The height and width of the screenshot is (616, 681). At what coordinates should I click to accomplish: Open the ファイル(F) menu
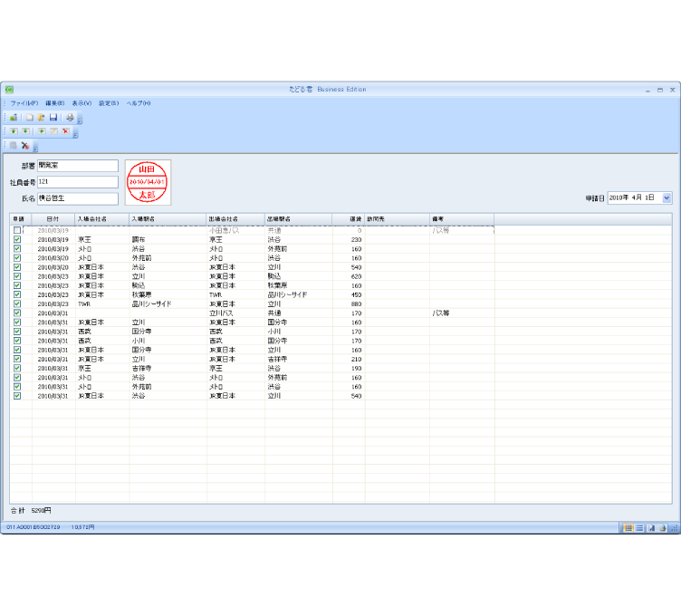[24, 103]
